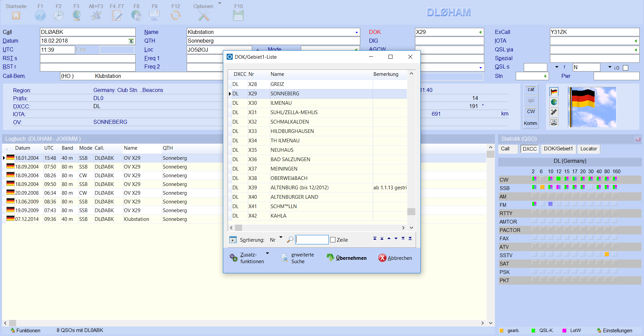Expand the Name dropdown with Klubstation
This screenshot has height=336, width=644.
(357, 32)
